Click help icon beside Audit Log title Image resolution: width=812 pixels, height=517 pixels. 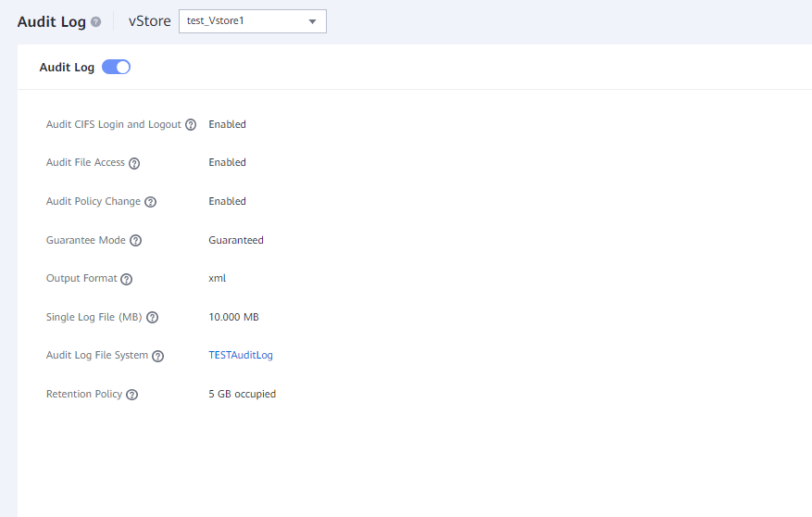pos(95,21)
